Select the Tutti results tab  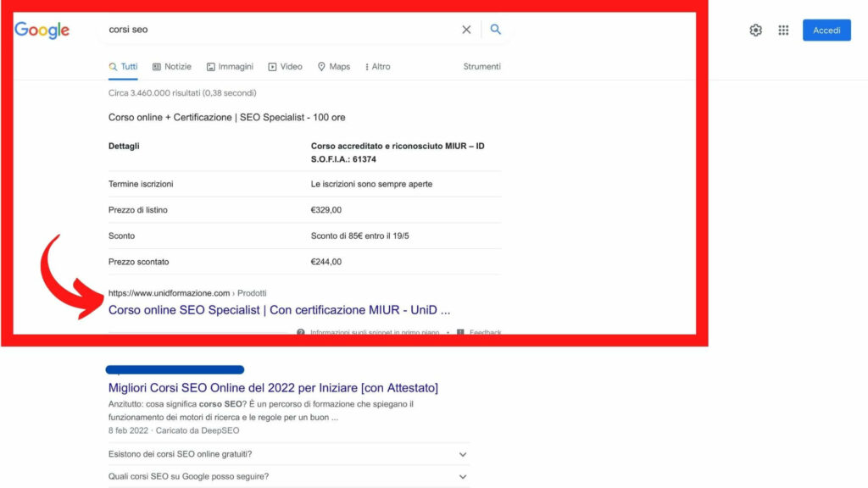tap(123, 67)
